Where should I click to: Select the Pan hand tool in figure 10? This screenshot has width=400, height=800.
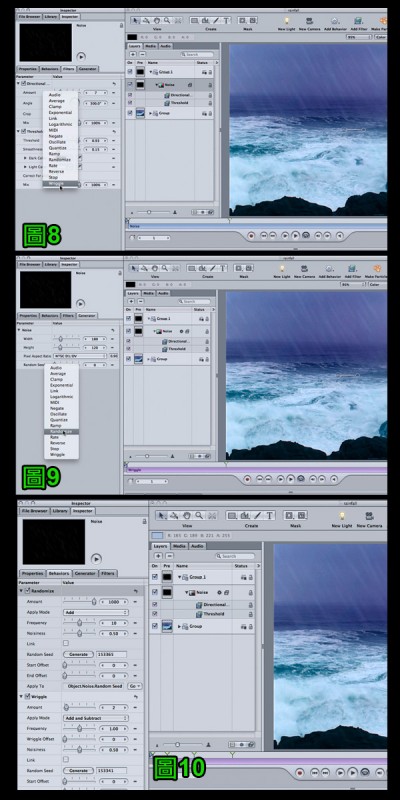(187, 515)
